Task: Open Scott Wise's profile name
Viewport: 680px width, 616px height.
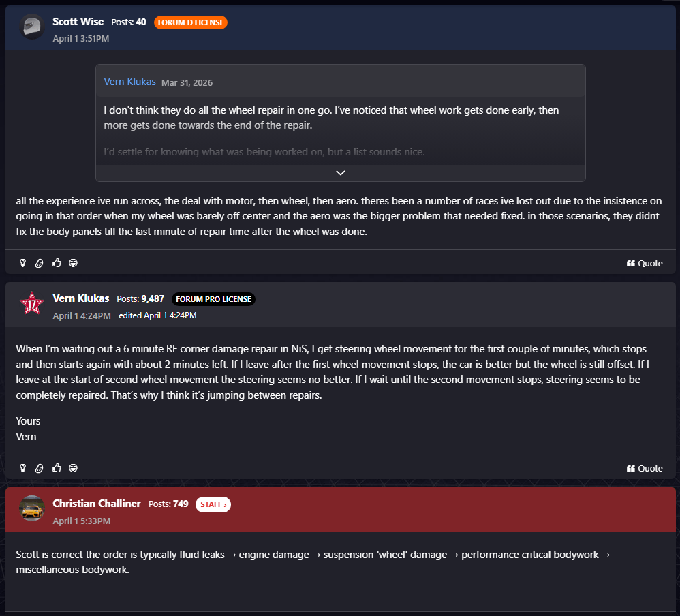Action: [78, 22]
